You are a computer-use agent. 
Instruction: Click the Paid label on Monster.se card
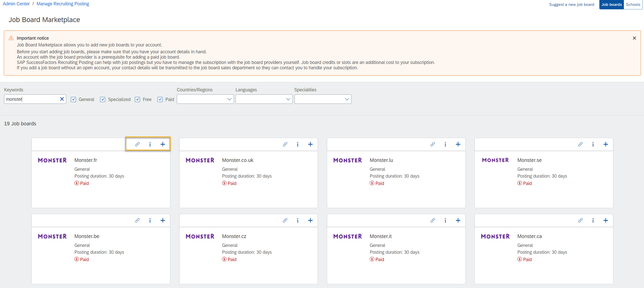click(x=527, y=183)
